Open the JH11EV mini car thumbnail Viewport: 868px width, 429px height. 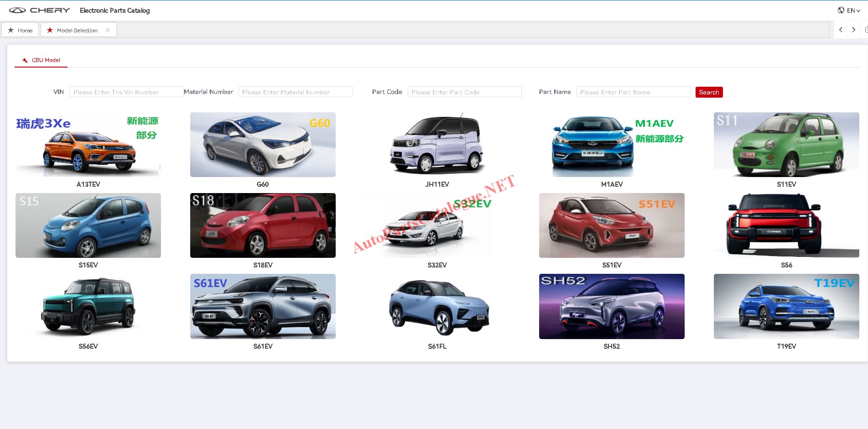click(437, 145)
